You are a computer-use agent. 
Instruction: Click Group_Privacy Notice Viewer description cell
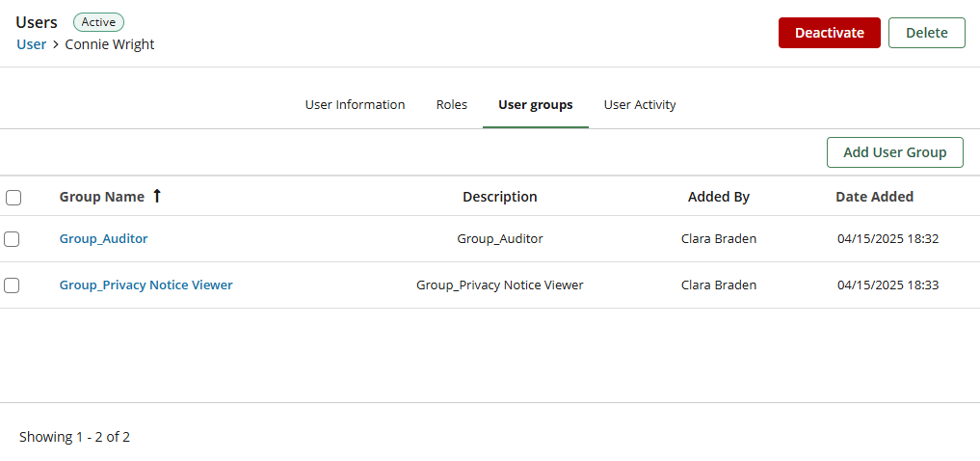coord(500,285)
